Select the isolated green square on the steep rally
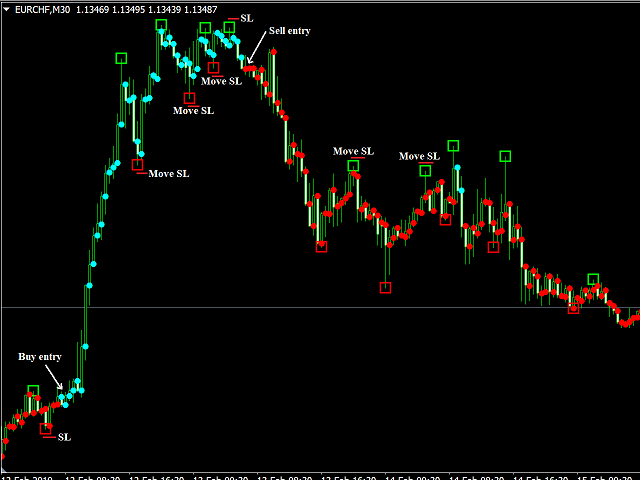 tap(121, 58)
